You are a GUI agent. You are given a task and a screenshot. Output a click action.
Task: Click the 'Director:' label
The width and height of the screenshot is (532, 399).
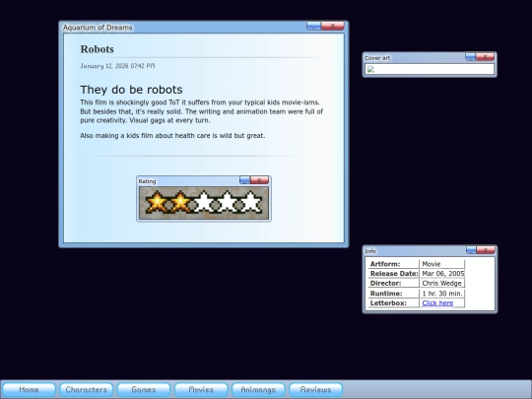click(385, 284)
